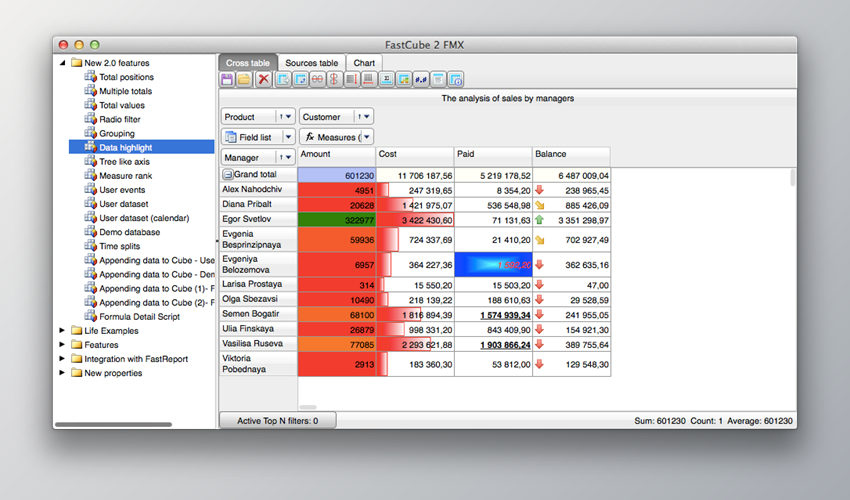This screenshot has width=850, height=500.
Task: Select Formula Detail Script in the tree
Action: pyautogui.click(x=139, y=316)
